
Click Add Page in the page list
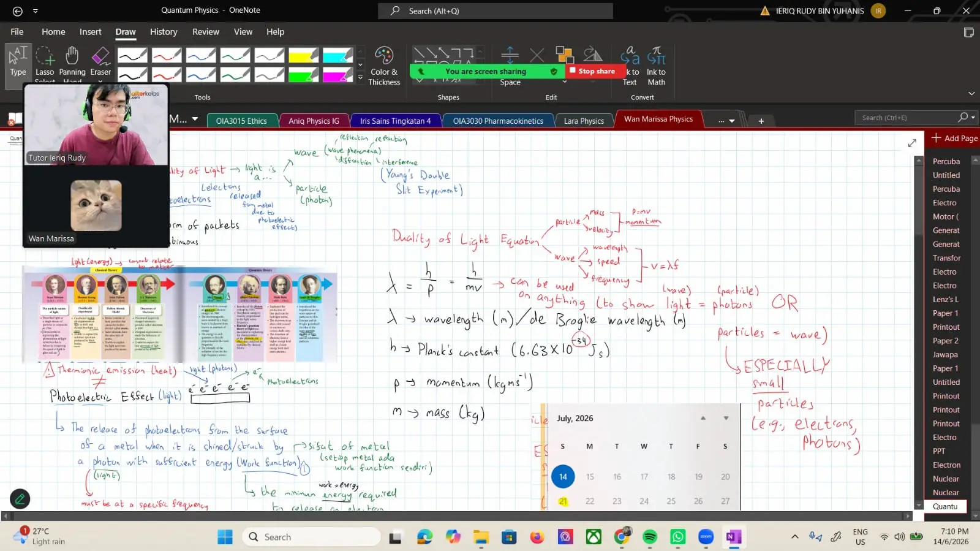[954, 139]
